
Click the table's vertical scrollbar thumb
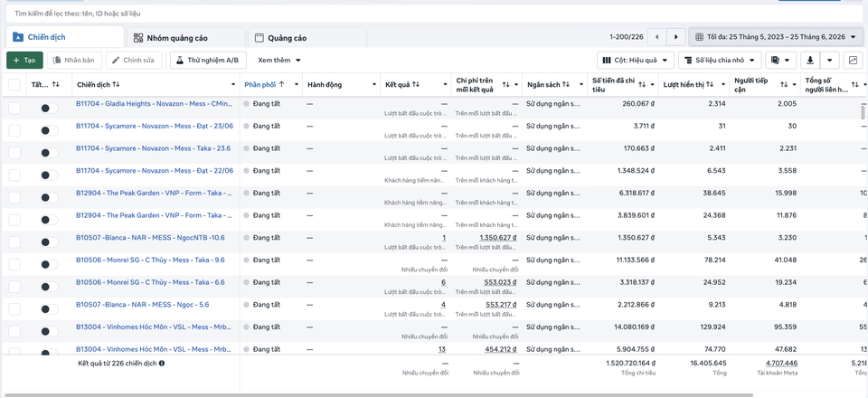click(x=863, y=112)
